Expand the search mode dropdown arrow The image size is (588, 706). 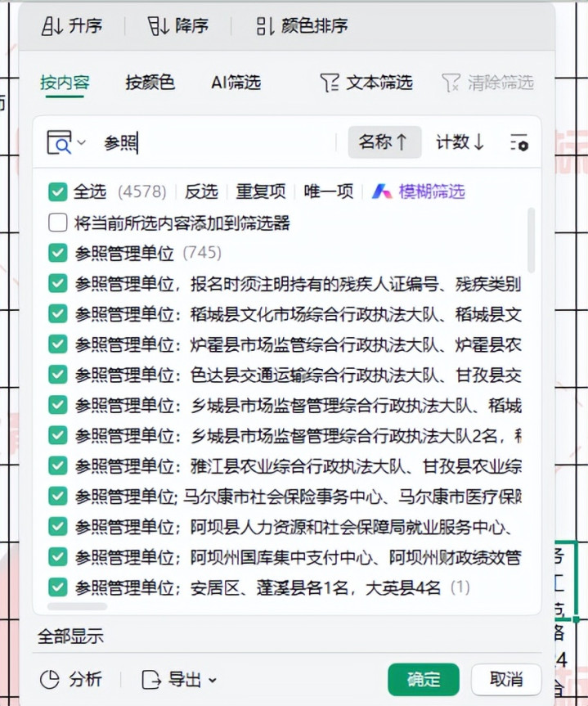coord(81,143)
